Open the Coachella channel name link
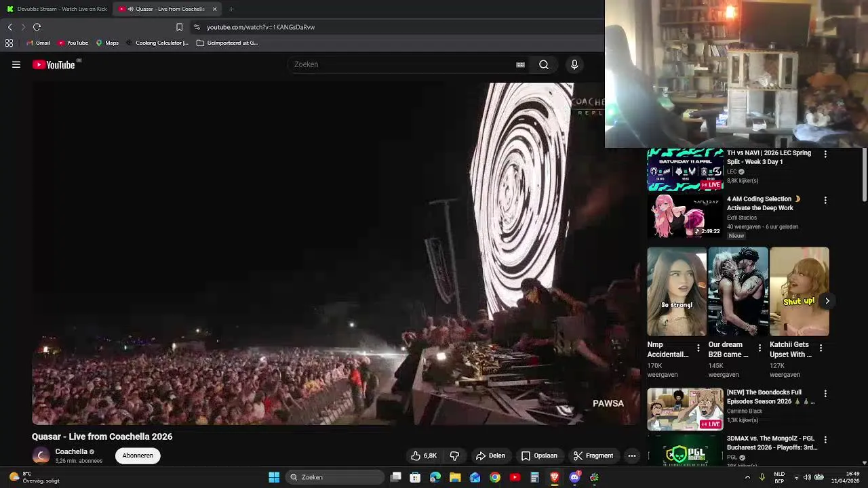Screen dimensions: 868x488 71,451
